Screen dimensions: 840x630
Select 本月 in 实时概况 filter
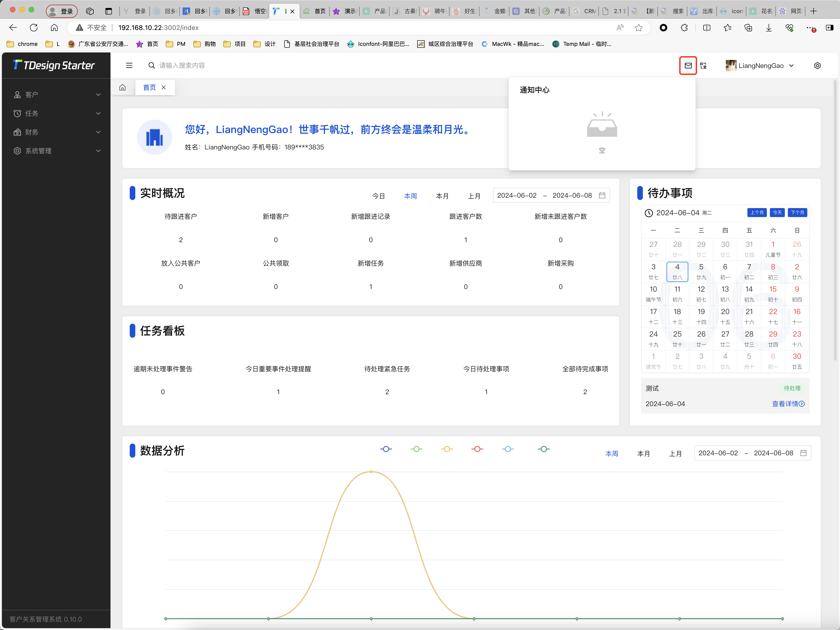coord(442,196)
